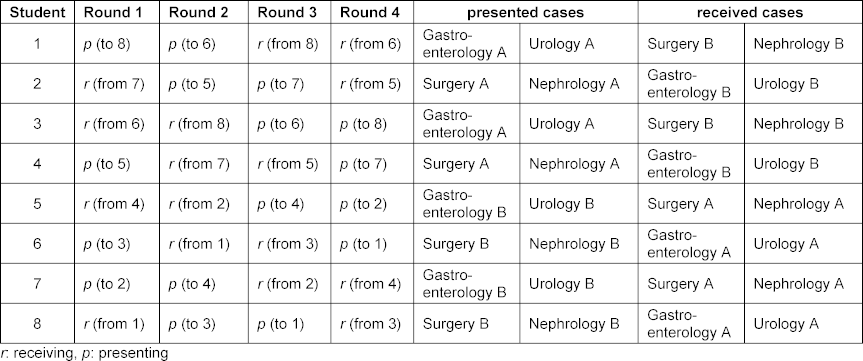Viewport: 863px width, 361px height.
Task: Select student number 5 cell
Action: (x=37, y=204)
